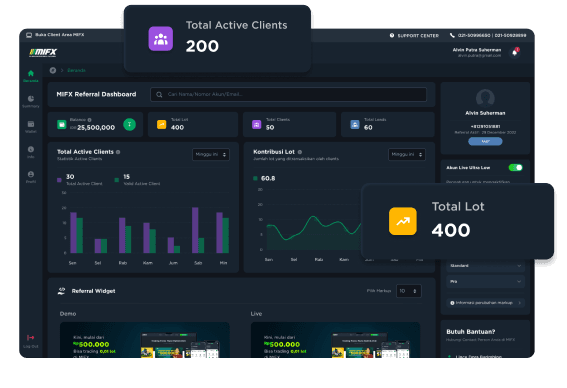
Task: Click the large yellow trend icon on Total Lot popup
Action: pos(403,221)
